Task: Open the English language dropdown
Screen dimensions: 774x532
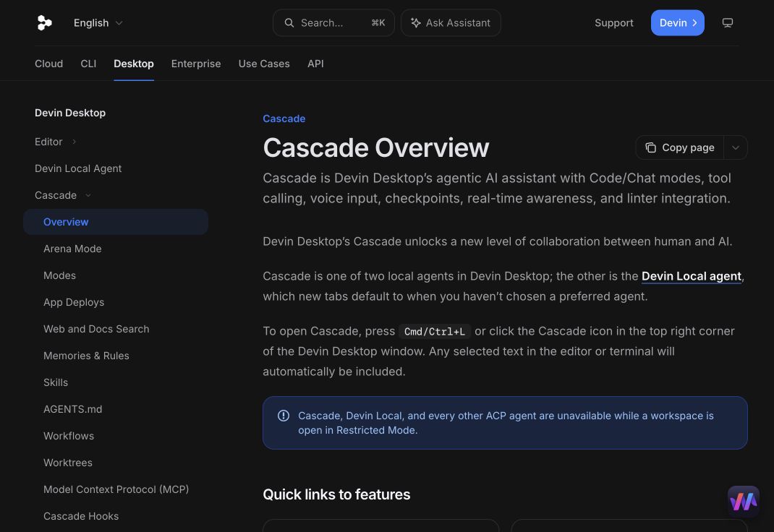Action: (98, 22)
